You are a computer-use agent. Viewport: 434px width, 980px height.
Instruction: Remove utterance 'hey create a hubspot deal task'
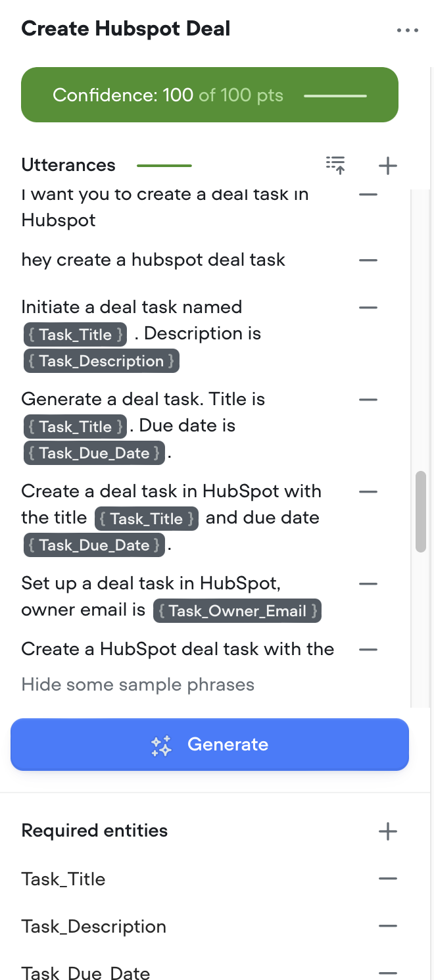point(368,260)
